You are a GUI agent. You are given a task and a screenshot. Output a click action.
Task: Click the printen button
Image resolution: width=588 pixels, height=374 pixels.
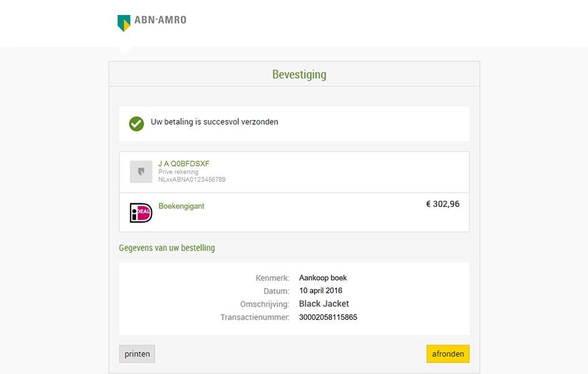137,354
